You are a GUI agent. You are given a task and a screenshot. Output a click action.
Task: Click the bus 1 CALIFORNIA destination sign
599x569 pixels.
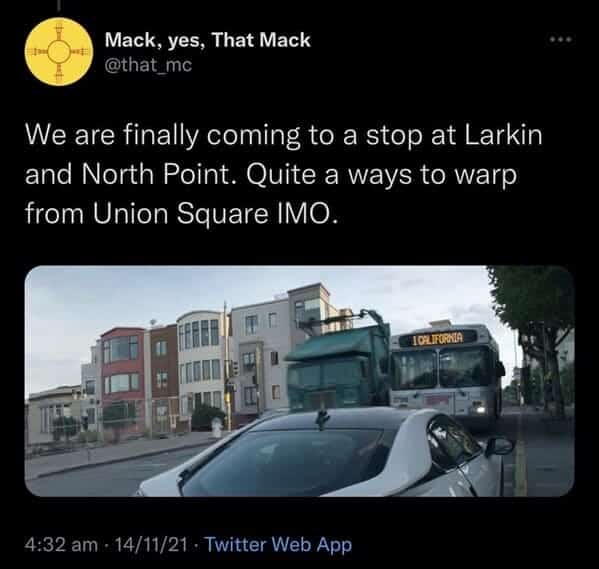click(x=438, y=338)
